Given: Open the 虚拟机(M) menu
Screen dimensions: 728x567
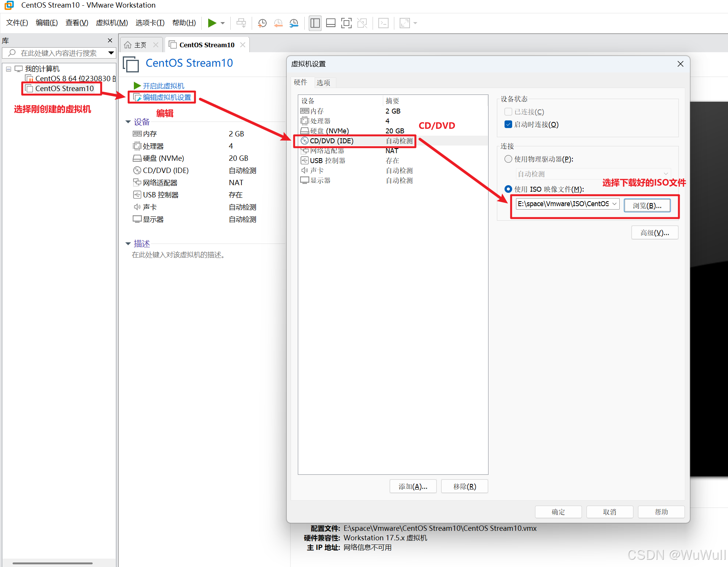Looking at the screenshot, I should coord(112,23).
